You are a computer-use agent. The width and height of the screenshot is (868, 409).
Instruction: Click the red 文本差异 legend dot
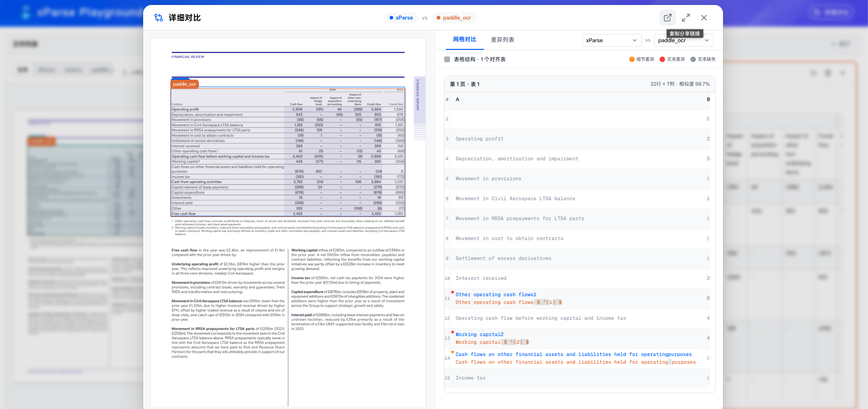662,59
